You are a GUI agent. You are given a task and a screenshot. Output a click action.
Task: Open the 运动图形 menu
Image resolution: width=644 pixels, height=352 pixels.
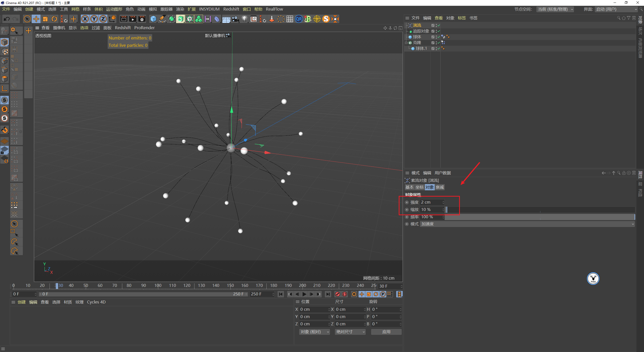coord(114,9)
